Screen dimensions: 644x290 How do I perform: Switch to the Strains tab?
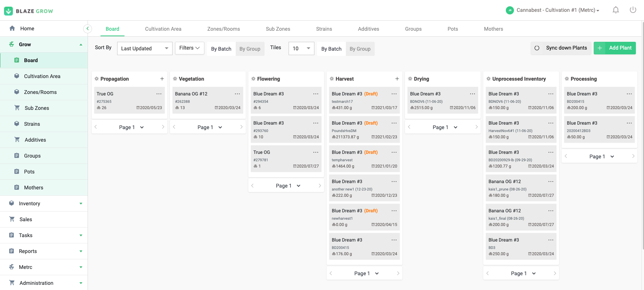click(324, 29)
